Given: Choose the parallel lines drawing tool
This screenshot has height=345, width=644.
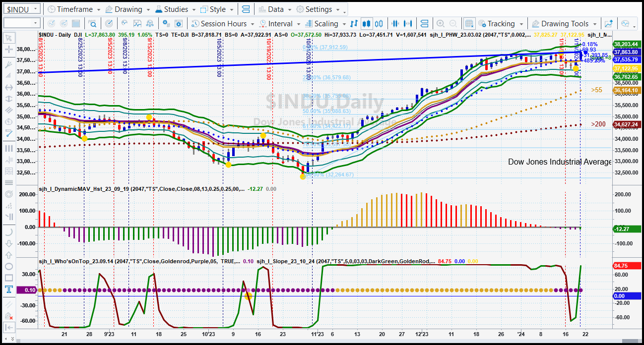Looking at the screenshot, I should pos(8,110).
